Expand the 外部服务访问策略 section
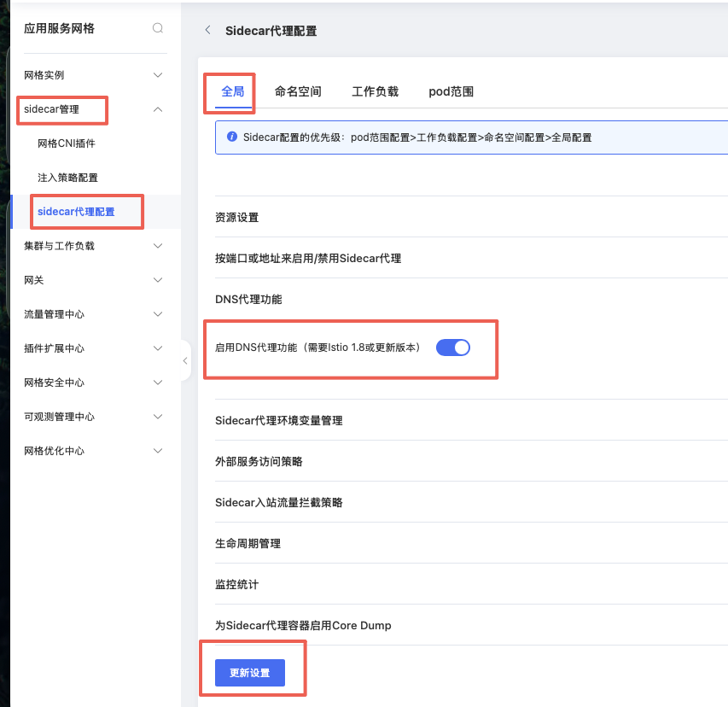Image resolution: width=728 pixels, height=707 pixels. (259, 462)
